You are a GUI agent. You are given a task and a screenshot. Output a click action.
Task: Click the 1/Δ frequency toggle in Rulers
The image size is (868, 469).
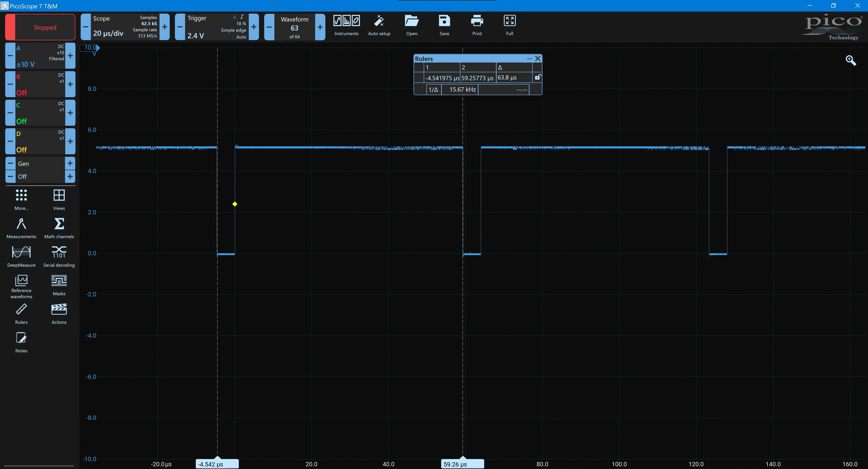[x=433, y=90]
